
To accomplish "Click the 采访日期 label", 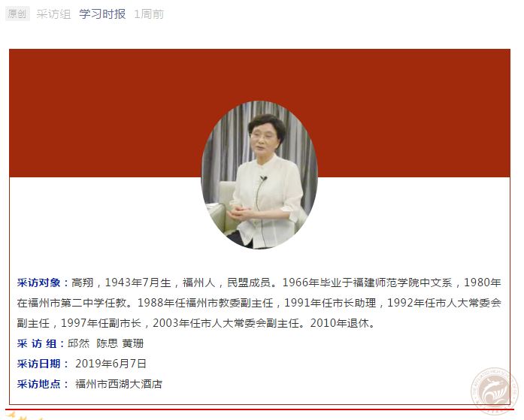I will 39,364.
